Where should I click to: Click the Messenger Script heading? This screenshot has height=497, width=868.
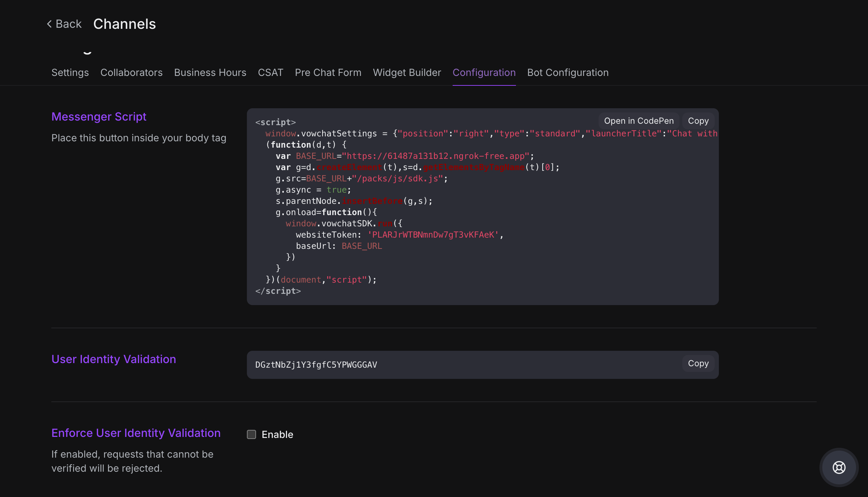[x=99, y=117]
